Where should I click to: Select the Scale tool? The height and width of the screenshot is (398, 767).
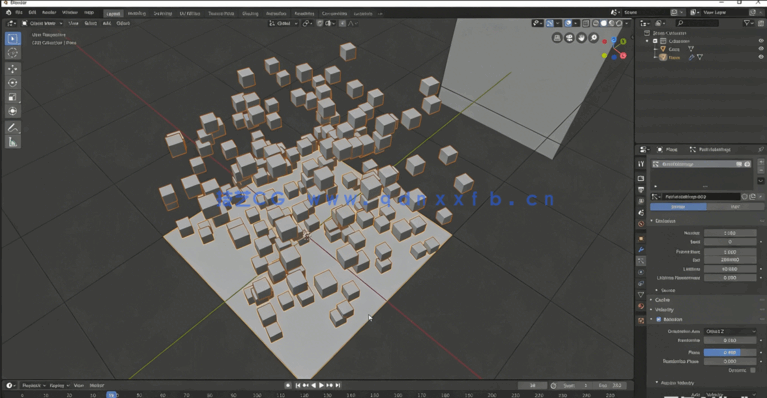[13, 97]
